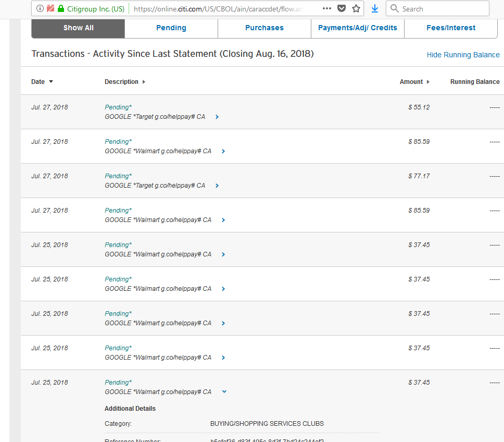This screenshot has width=504, height=442.
Task: Open the page actions three-dot menu
Action: [327, 9]
